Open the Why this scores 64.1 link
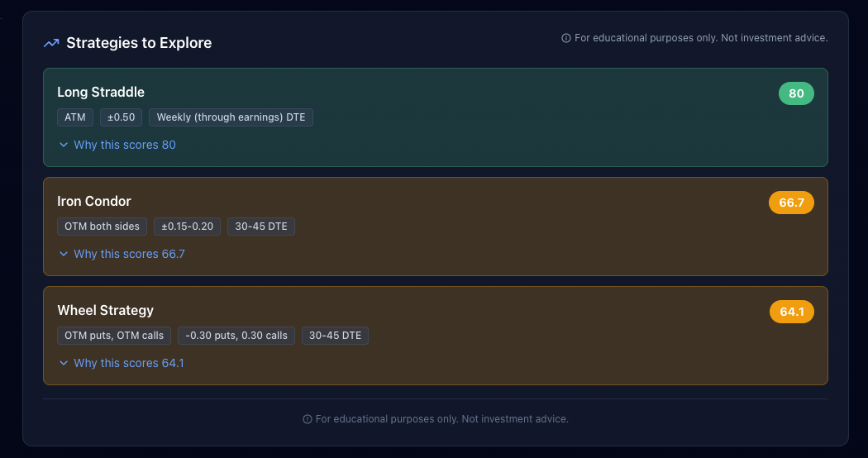The height and width of the screenshot is (458, 868). (129, 363)
